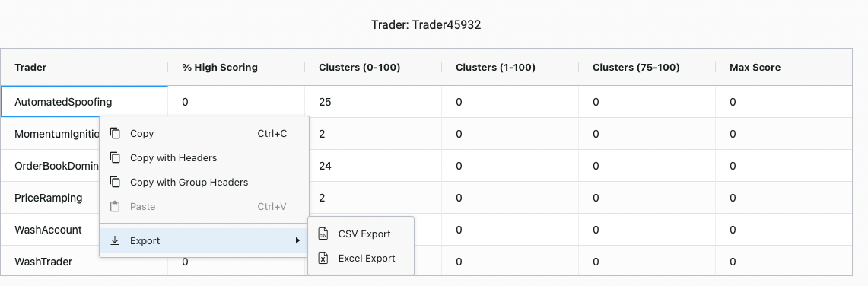Select the PriceRamping row cell
868x286 pixels.
49,198
